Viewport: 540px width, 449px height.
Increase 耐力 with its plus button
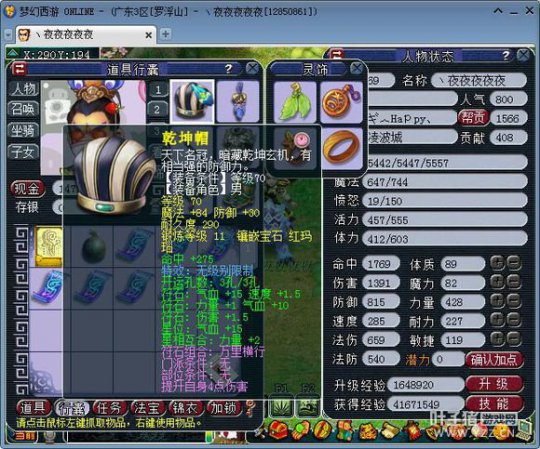pos(498,321)
